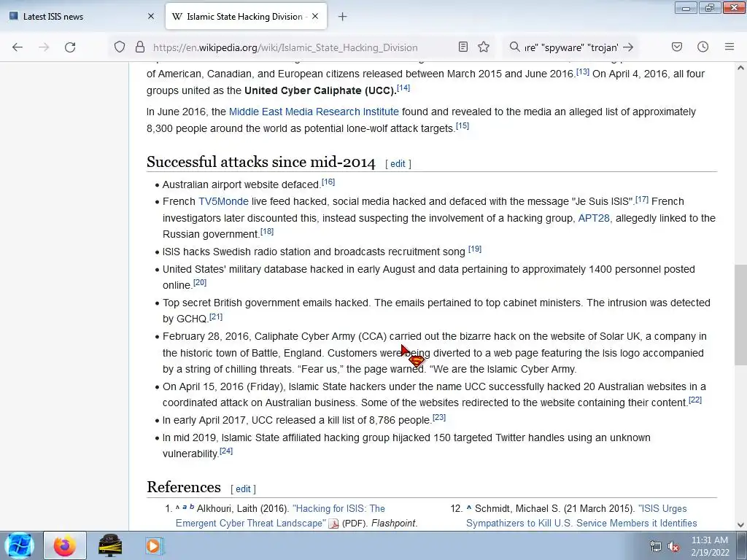The height and width of the screenshot is (560, 747).
Task: Submit search with the arrow button
Action: tap(628, 47)
